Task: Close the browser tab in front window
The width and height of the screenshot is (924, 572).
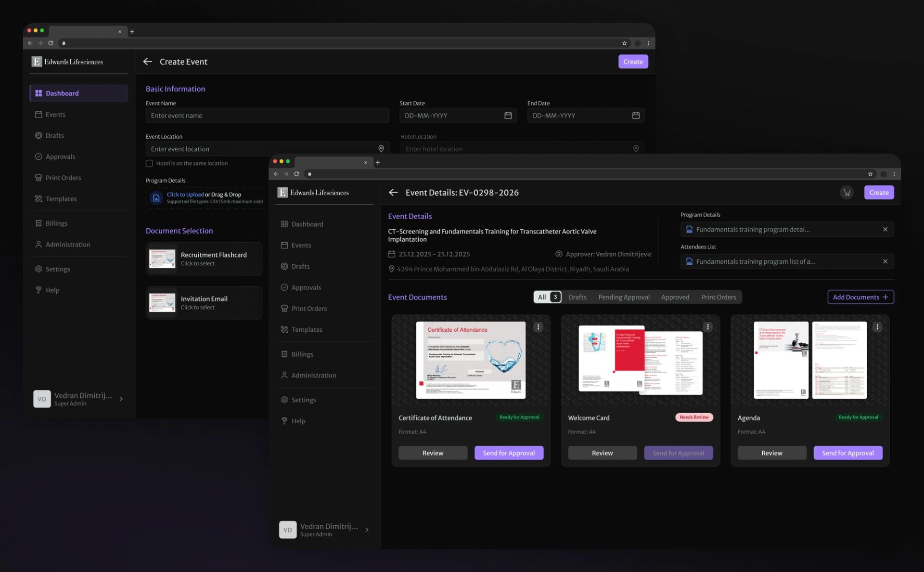Action: [365, 163]
